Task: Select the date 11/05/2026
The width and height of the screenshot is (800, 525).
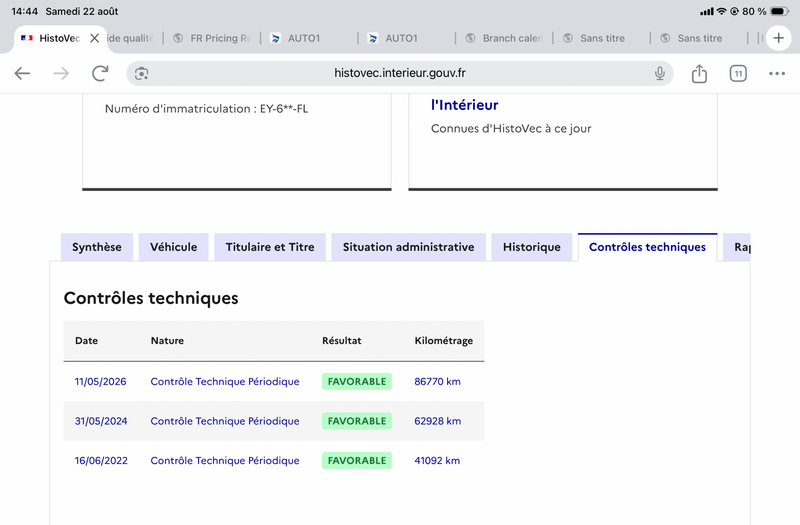Action: click(101, 382)
